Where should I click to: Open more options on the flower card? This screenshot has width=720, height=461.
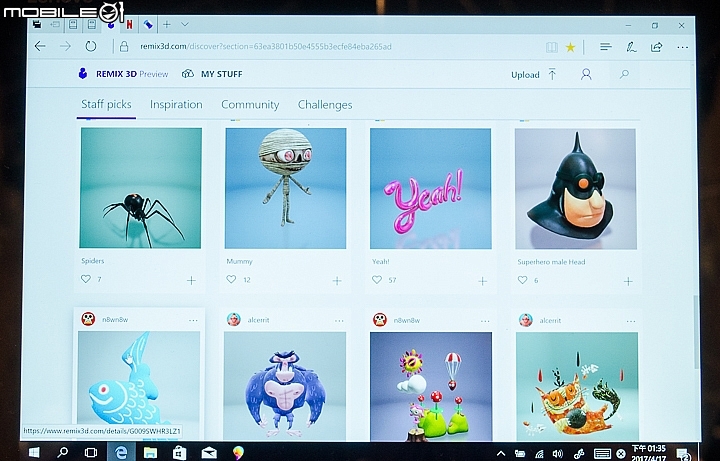[485, 321]
